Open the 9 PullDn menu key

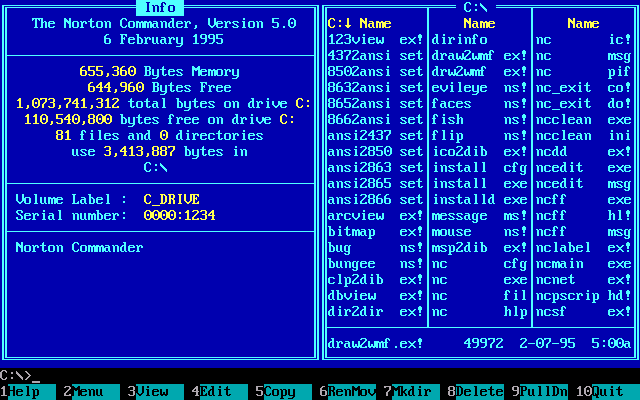coord(535,392)
